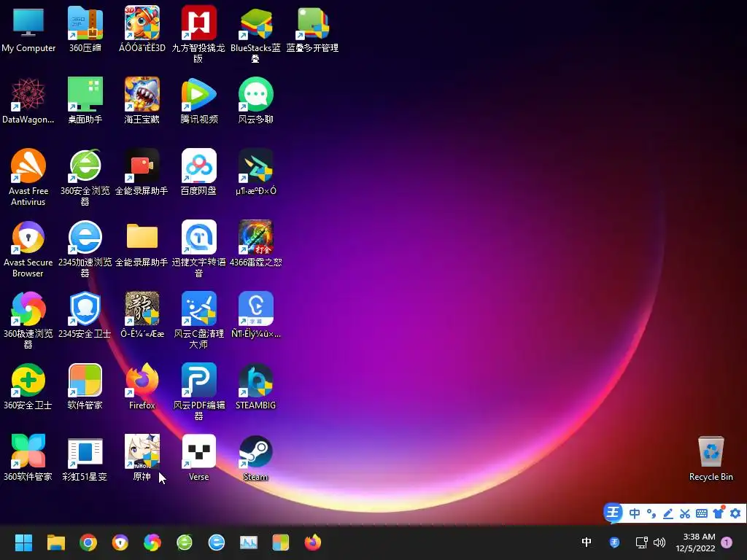Open 360安全浏览器 green taskbar icon

tap(185, 542)
